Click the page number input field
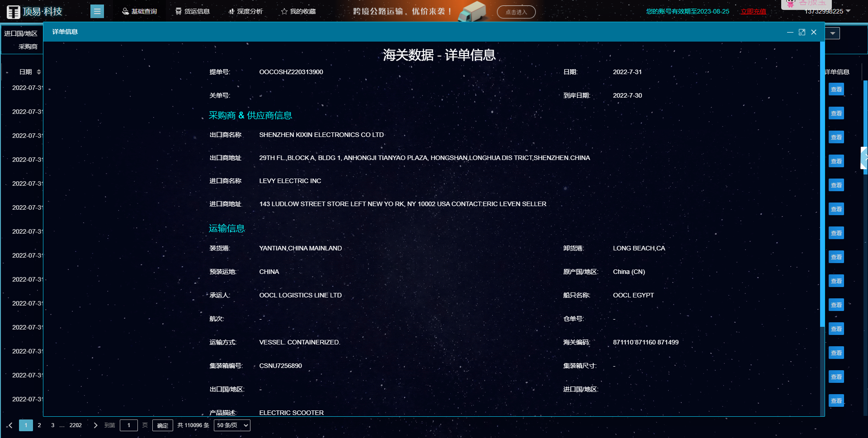The image size is (868, 438). [128, 425]
